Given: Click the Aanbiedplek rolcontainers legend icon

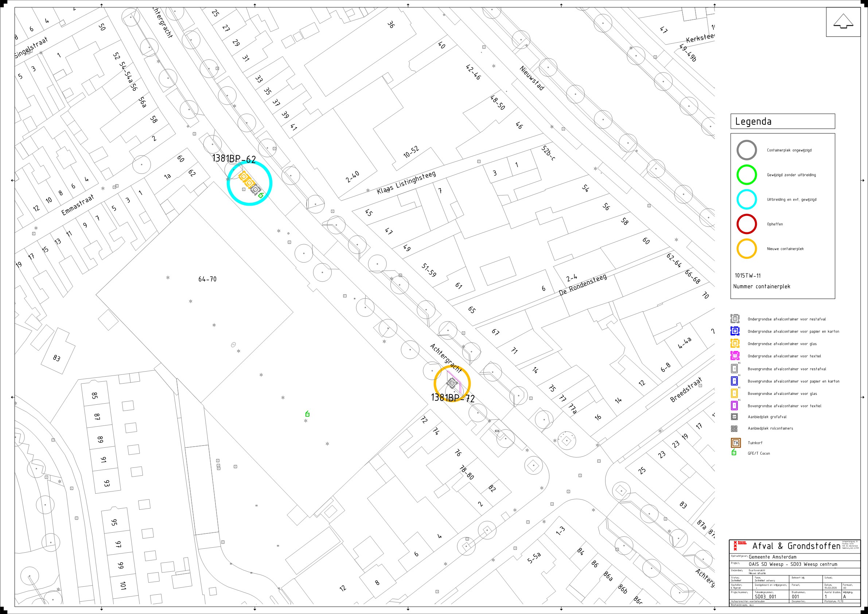Looking at the screenshot, I should pos(734,428).
